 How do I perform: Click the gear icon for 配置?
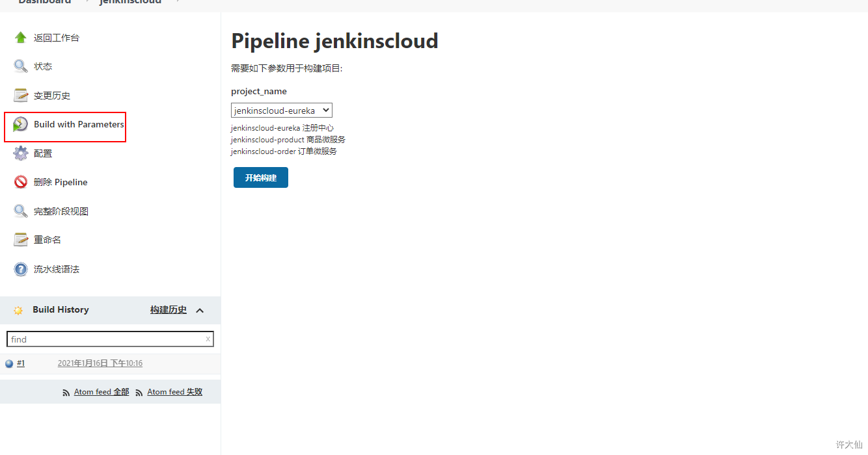click(21, 153)
